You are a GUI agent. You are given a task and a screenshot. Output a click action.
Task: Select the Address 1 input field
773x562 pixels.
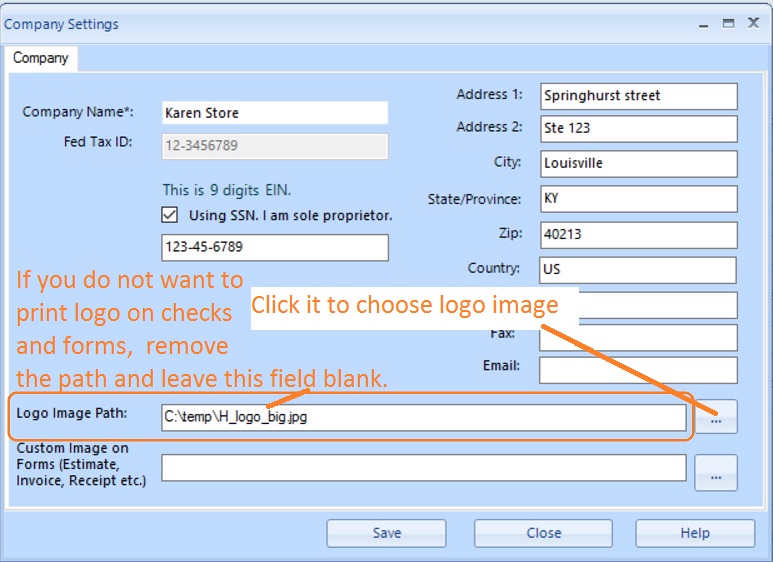[x=637, y=96]
